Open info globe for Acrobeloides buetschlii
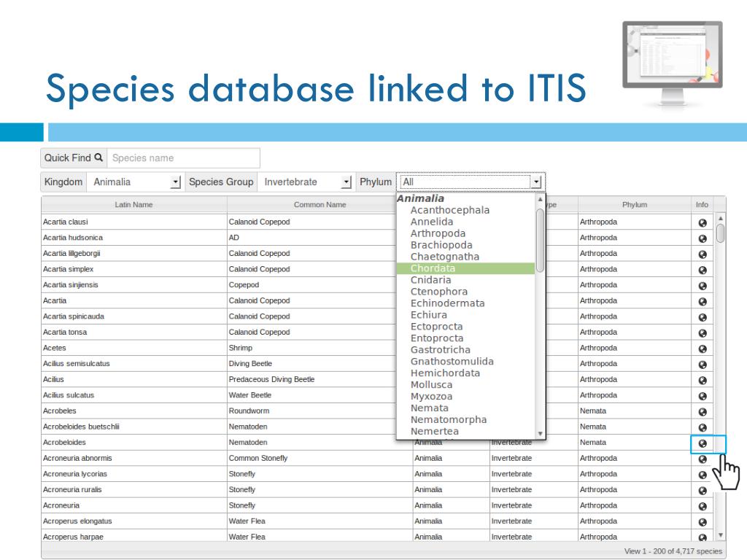Image resolution: width=747 pixels, height=560 pixels. pyautogui.click(x=703, y=427)
